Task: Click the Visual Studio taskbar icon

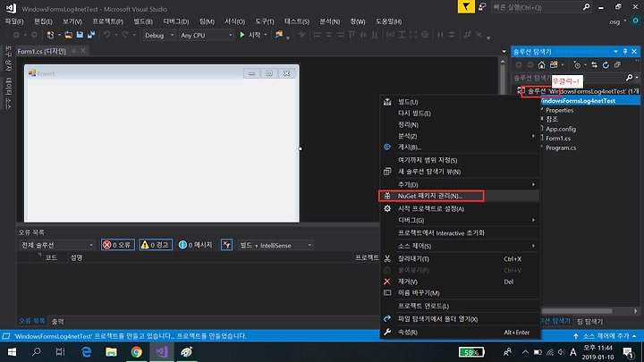Action: [162, 352]
